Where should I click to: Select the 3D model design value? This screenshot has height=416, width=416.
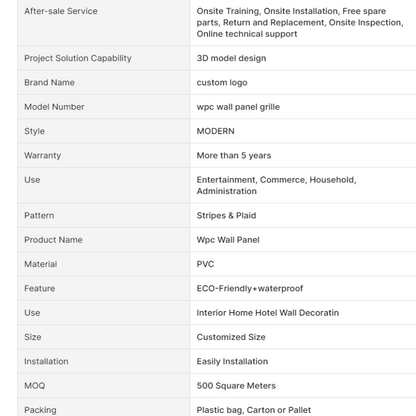[x=231, y=58]
